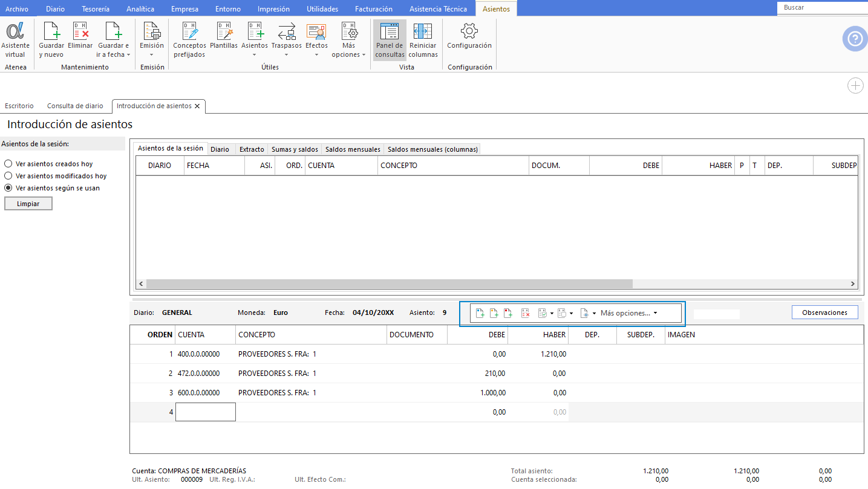Expand the Emisión dropdown arrow

pyautogui.click(x=152, y=55)
